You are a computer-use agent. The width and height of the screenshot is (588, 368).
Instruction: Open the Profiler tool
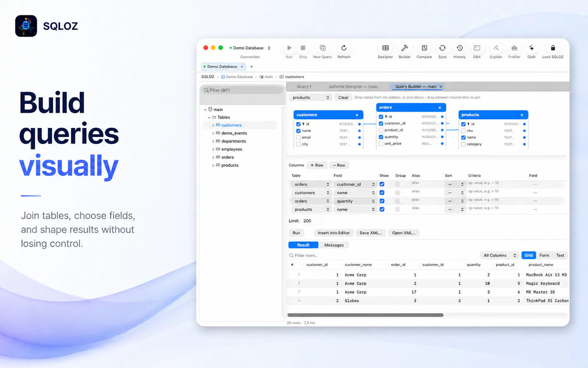pyautogui.click(x=514, y=48)
